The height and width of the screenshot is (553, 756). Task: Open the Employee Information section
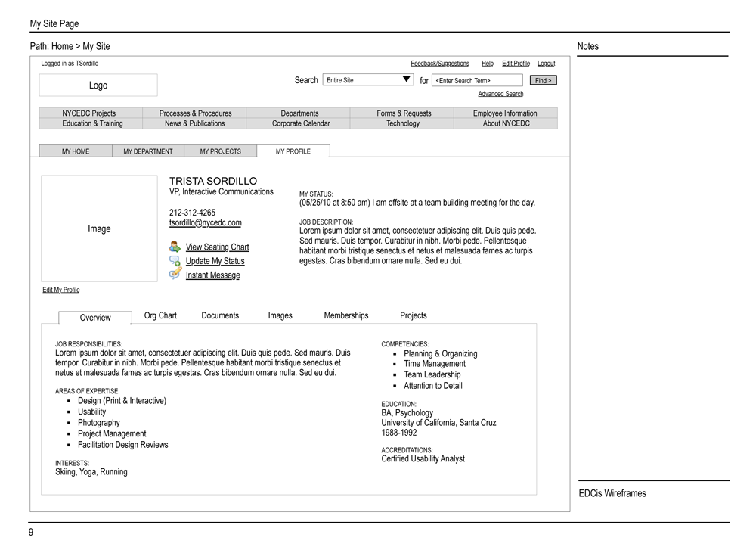coord(505,113)
